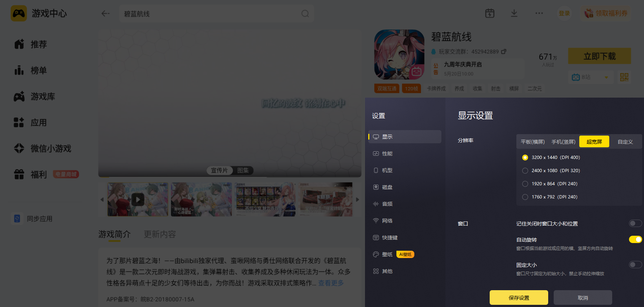Switch to 自定义 resolution tab
The image size is (644, 307).
pos(625,142)
